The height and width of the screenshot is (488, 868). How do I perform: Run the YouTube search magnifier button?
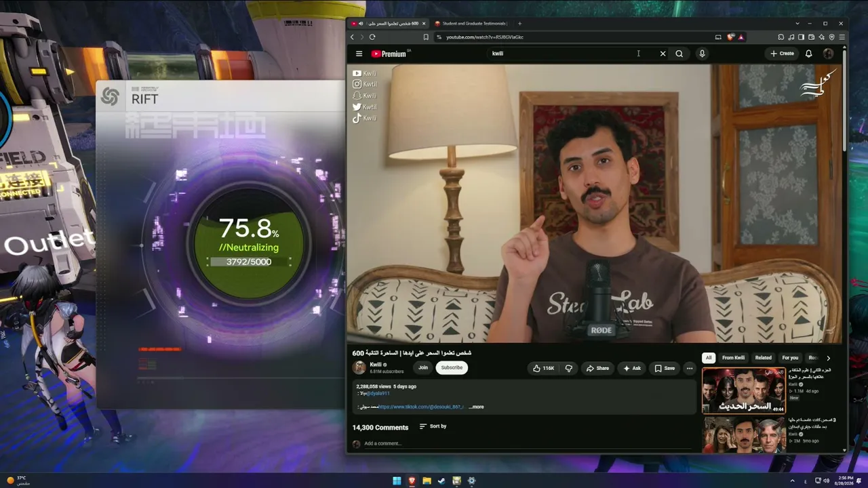(679, 54)
